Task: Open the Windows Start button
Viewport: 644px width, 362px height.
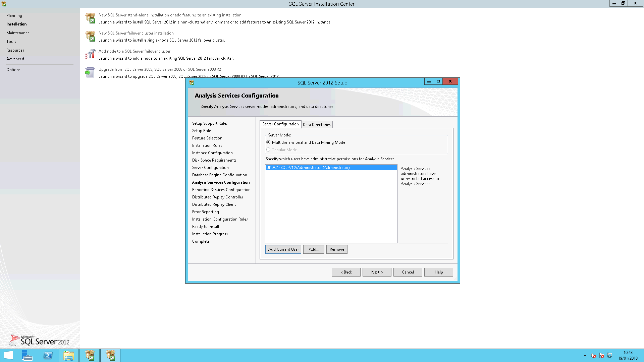Action: 8,355
